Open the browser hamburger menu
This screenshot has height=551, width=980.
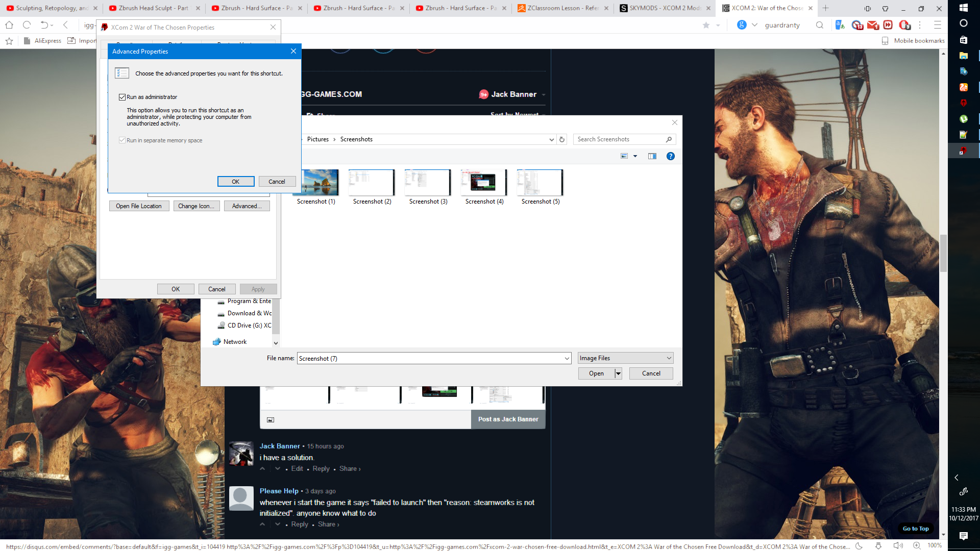pyautogui.click(x=937, y=25)
